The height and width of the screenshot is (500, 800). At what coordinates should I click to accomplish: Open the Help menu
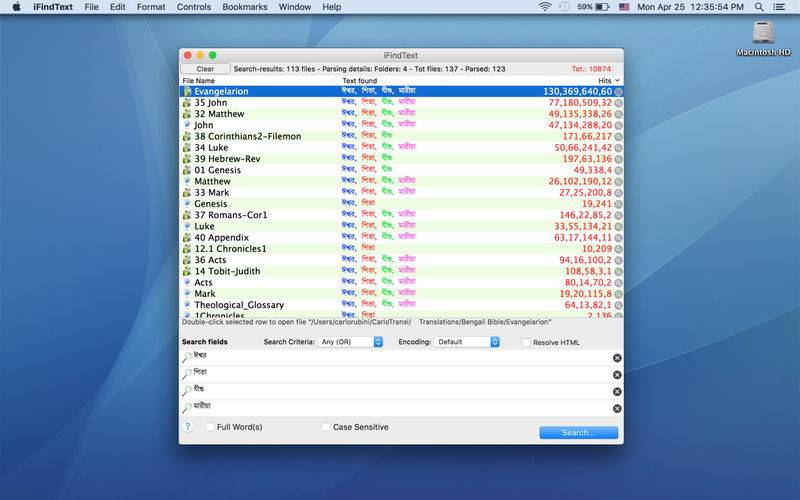click(332, 7)
